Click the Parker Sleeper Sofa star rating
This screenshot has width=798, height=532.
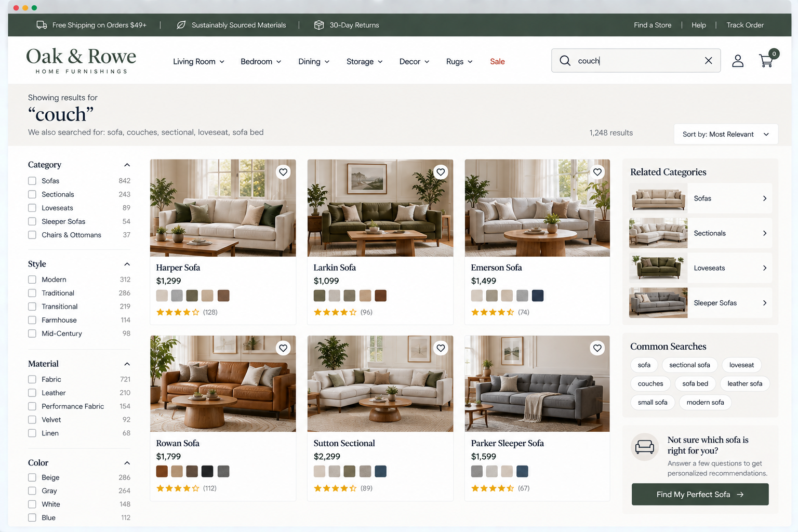tap(493, 488)
